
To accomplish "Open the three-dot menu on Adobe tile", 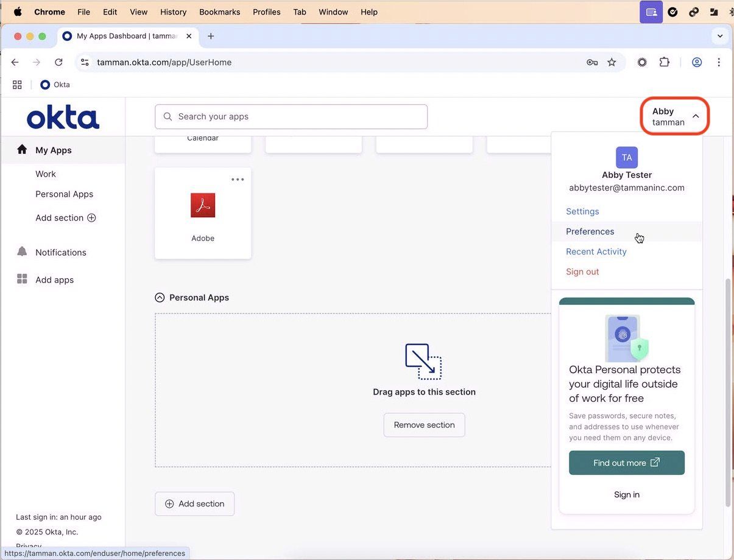I will pos(238,180).
